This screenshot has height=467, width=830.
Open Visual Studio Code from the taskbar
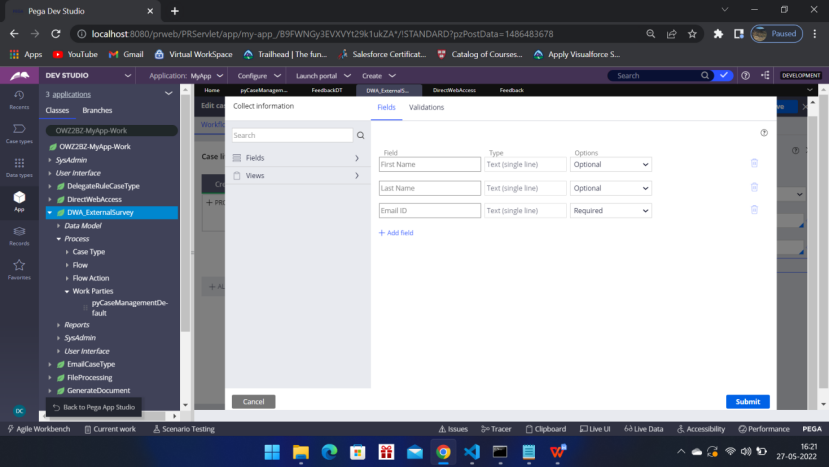(x=472, y=452)
